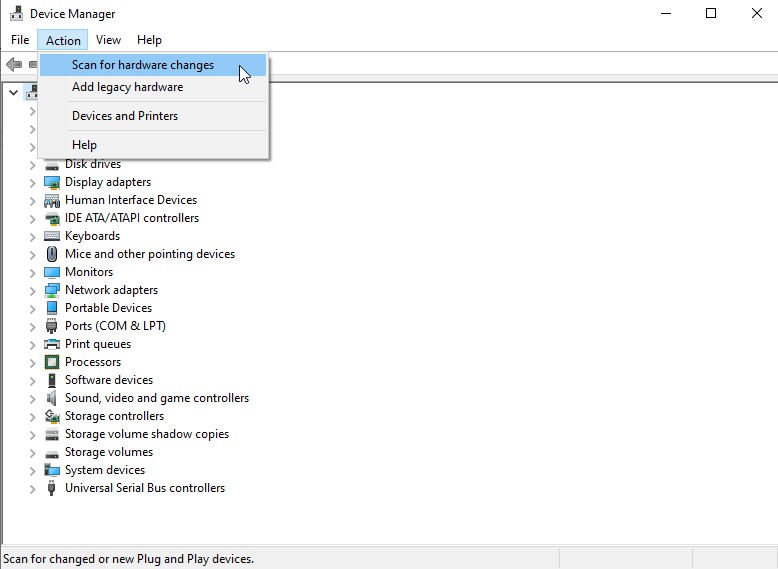Open the File menu
Image resolution: width=778 pixels, height=569 pixels.
point(20,40)
